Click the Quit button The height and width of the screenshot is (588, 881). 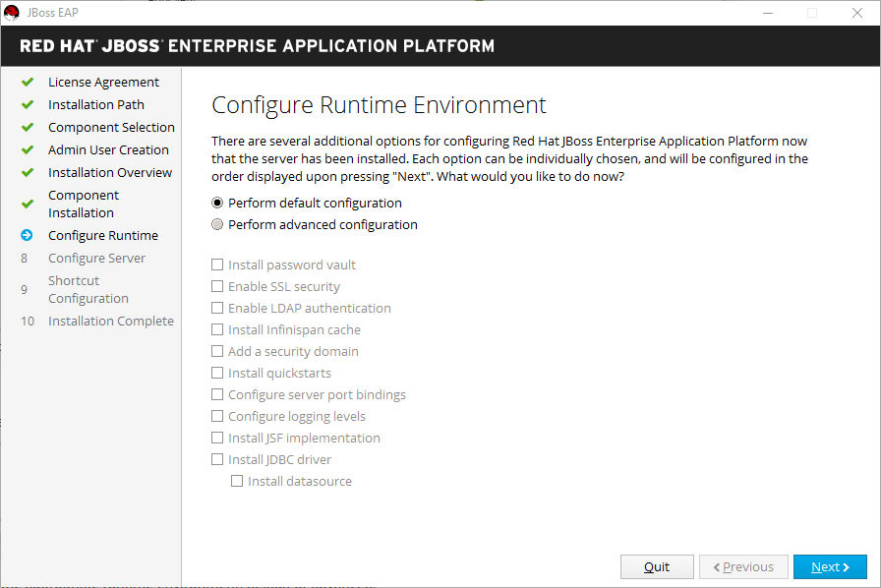(656, 566)
